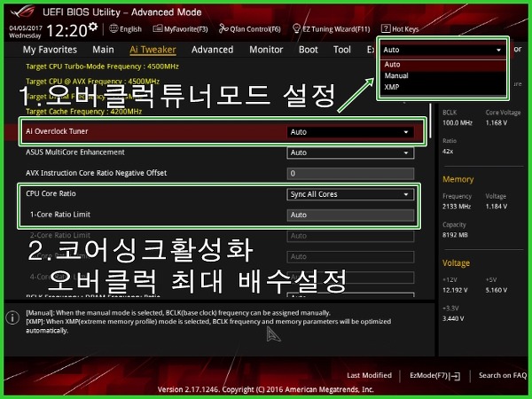This screenshot has width=532, height=399.
Task: Click Last Modified button
Action: 369,375
